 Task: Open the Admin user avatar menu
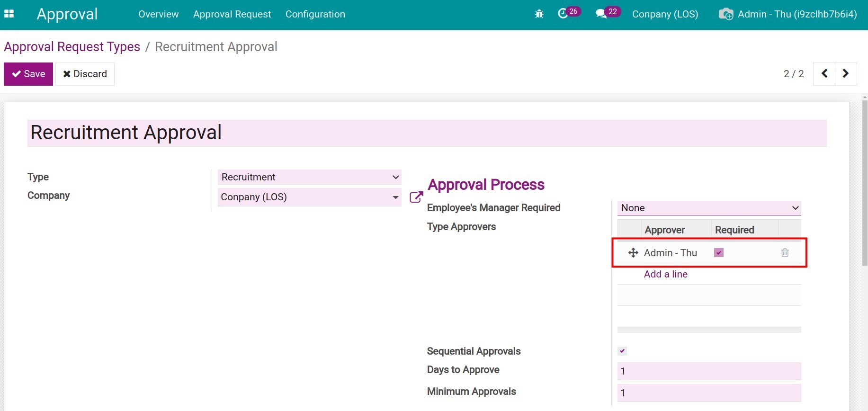[787, 14]
